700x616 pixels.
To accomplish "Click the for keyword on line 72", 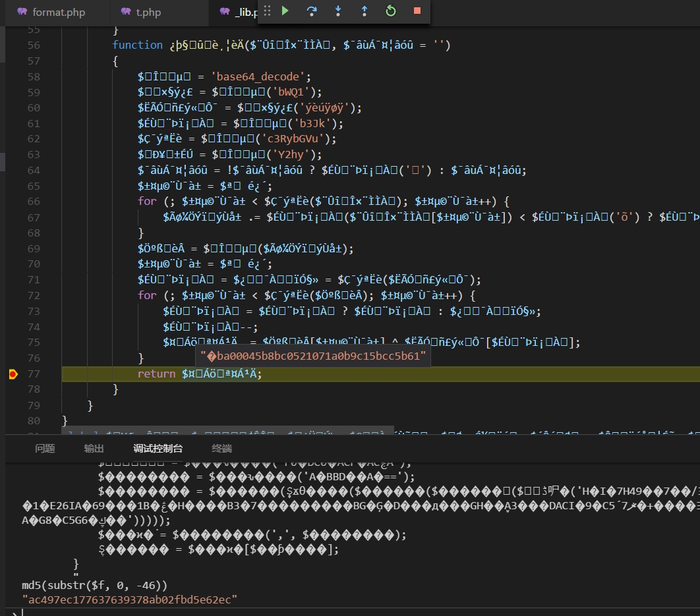I will (x=147, y=296).
